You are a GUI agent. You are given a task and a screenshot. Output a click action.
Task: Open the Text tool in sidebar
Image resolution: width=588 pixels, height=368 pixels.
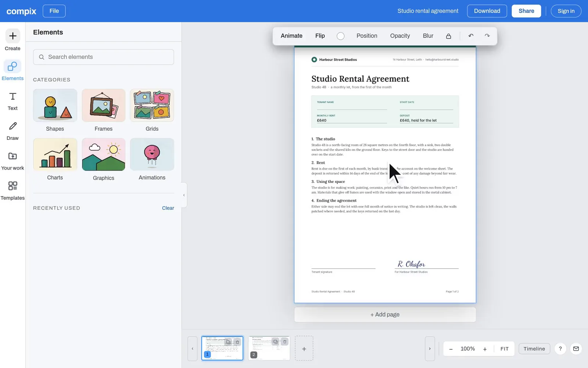click(x=12, y=101)
